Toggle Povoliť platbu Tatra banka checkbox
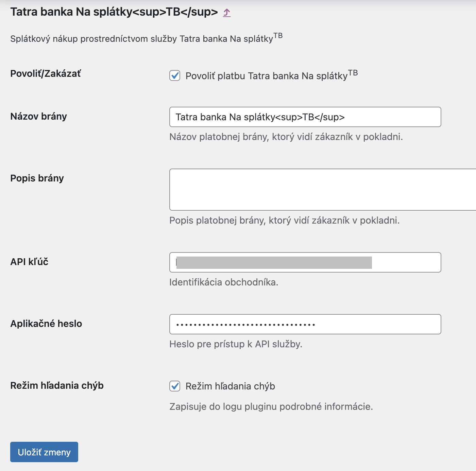 [x=175, y=75]
